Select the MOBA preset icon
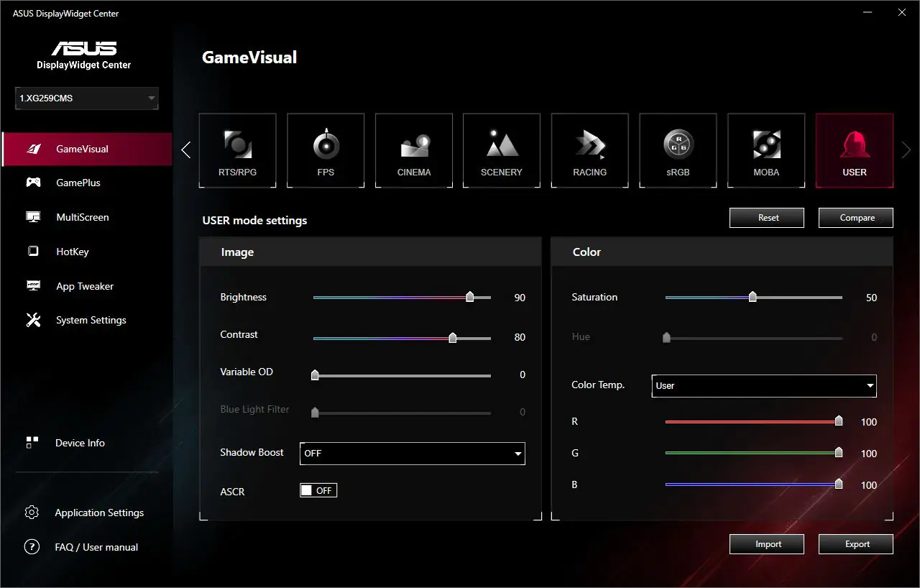This screenshot has height=588, width=920. pyautogui.click(x=766, y=150)
